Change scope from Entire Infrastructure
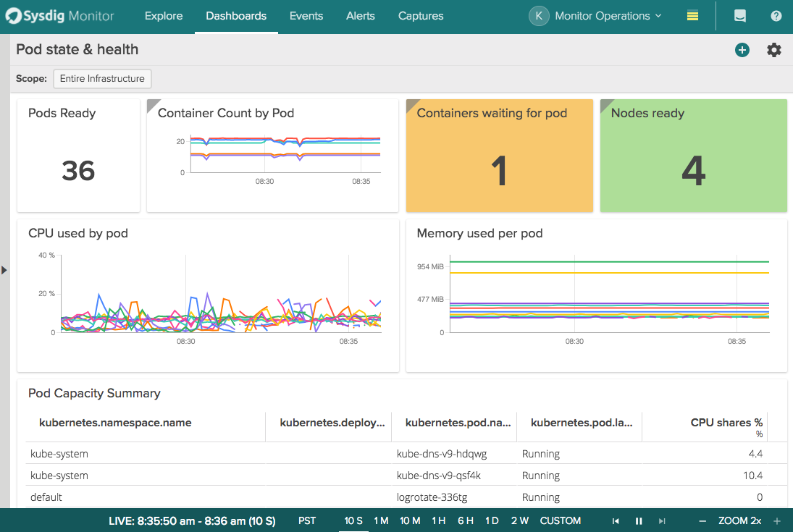 click(x=101, y=78)
